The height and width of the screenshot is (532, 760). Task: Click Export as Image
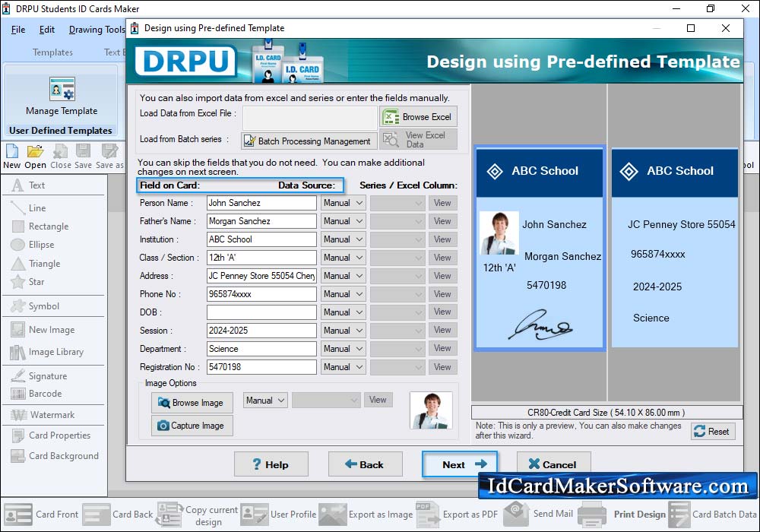click(x=366, y=514)
